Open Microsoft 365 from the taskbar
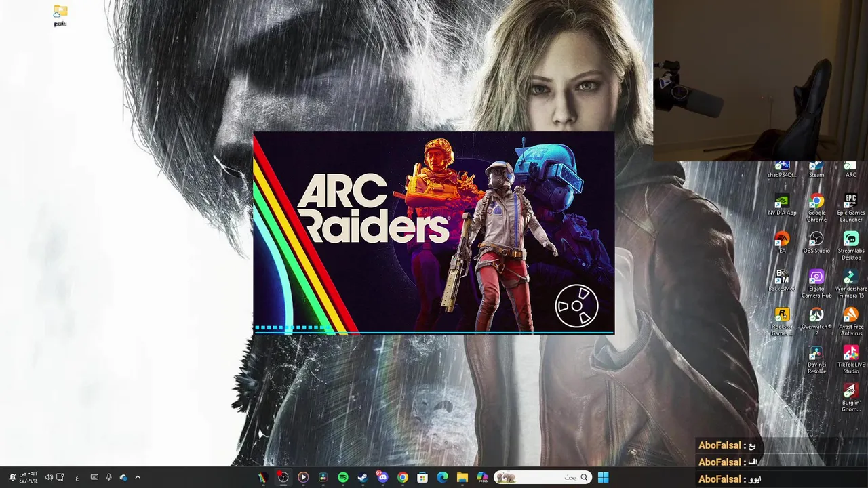 [482, 477]
